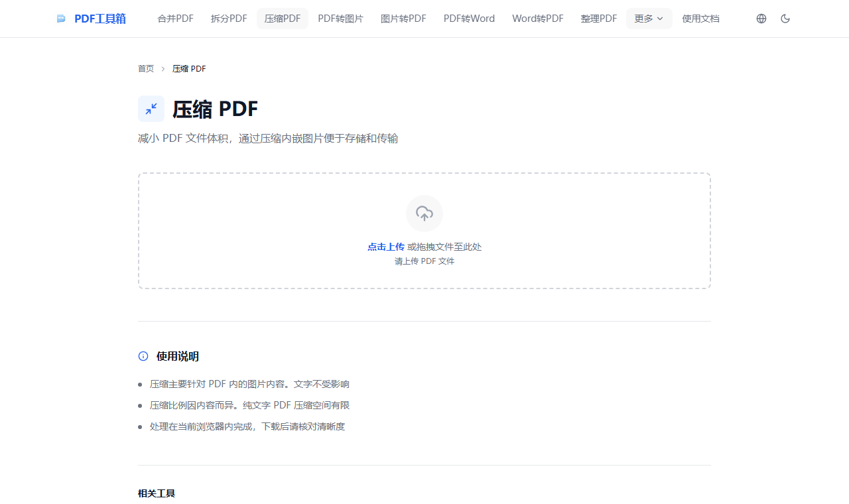The image size is (849, 504).
Task: Open the 使用文档 page
Action: [x=700, y=19]
